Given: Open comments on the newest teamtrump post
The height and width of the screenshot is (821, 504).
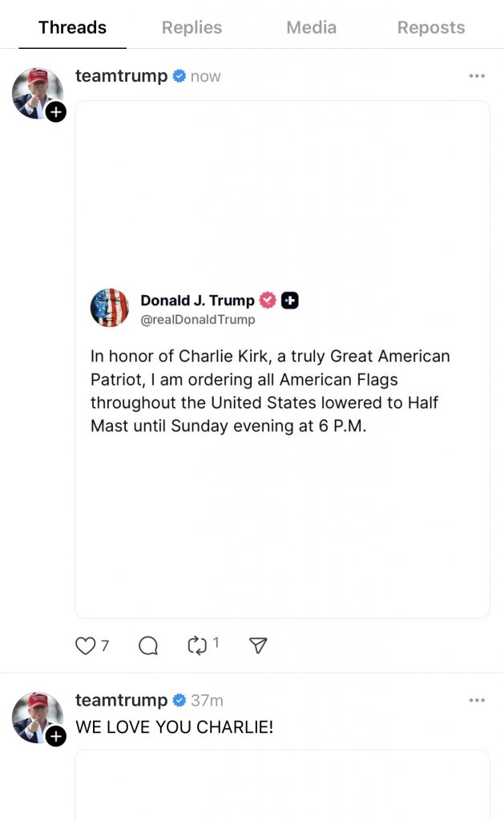Looking at the screenshot, I should pos(148,645).
